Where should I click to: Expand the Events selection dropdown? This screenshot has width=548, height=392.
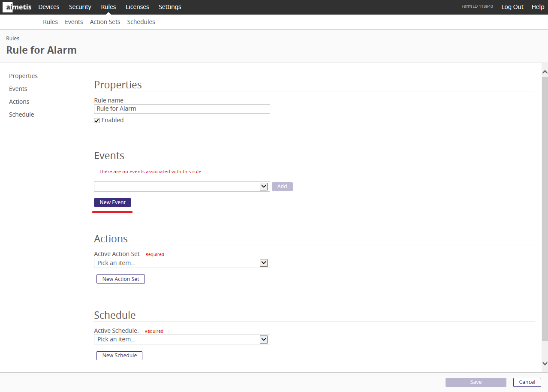(x=264, y=187)
